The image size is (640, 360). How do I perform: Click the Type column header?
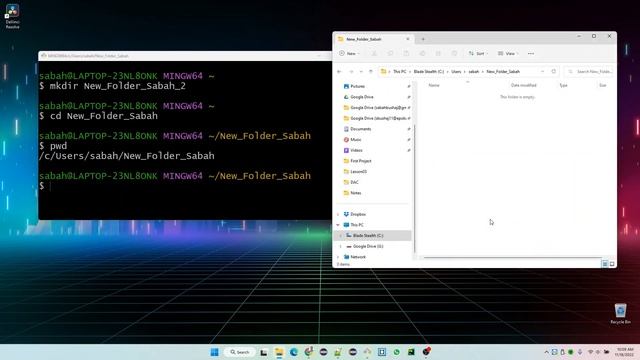(563, 85)
